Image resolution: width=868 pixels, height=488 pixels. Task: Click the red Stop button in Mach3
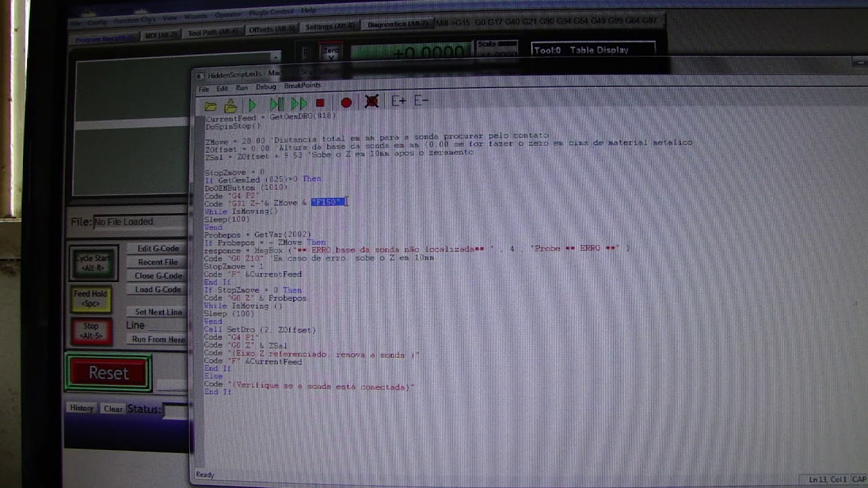coord(91,331)
